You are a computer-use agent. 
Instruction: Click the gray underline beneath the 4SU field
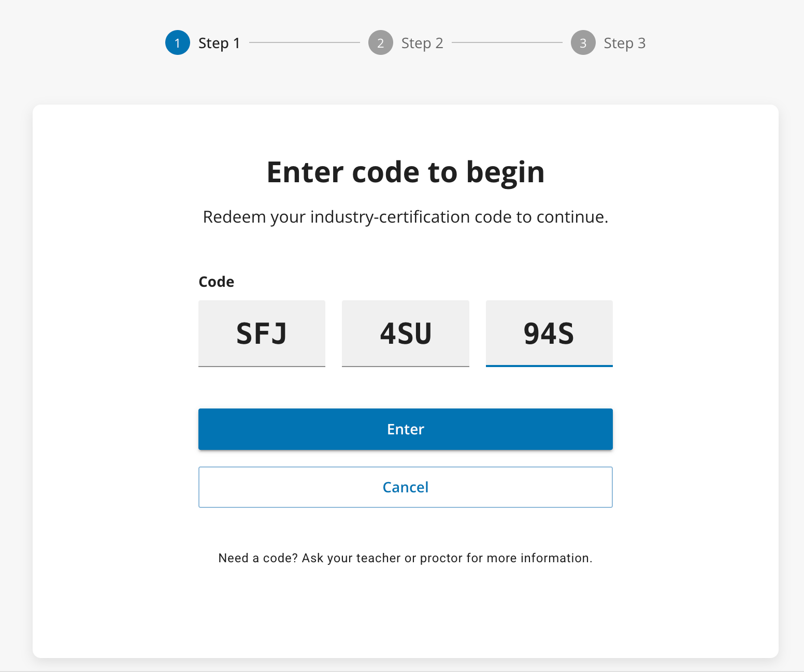click(x=405, y=367)
